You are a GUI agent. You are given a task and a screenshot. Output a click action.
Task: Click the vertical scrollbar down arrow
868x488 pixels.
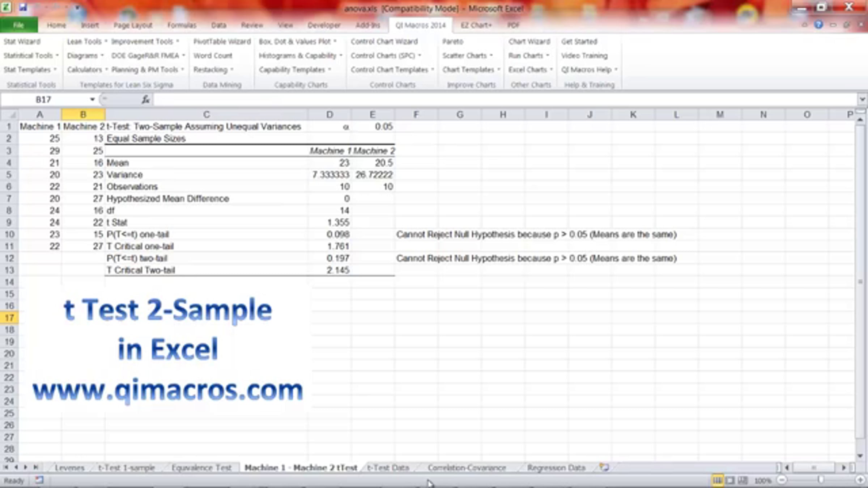(860, 456)
